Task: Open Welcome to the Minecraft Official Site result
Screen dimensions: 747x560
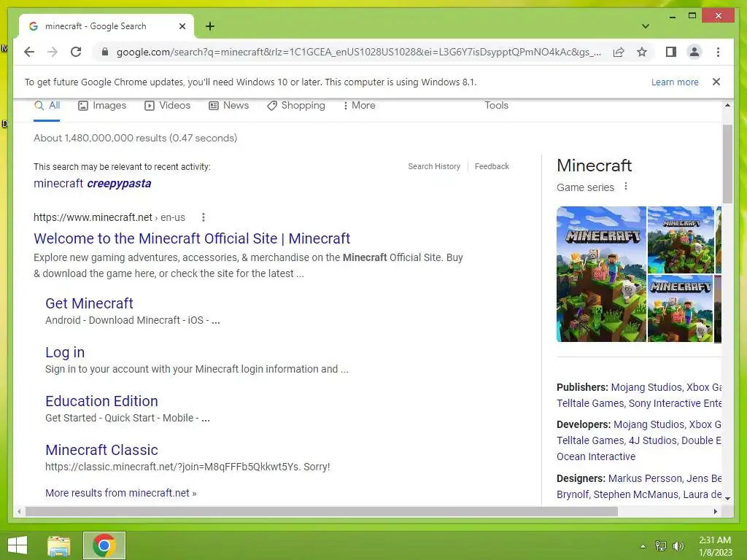Action: tap(192, 238)
